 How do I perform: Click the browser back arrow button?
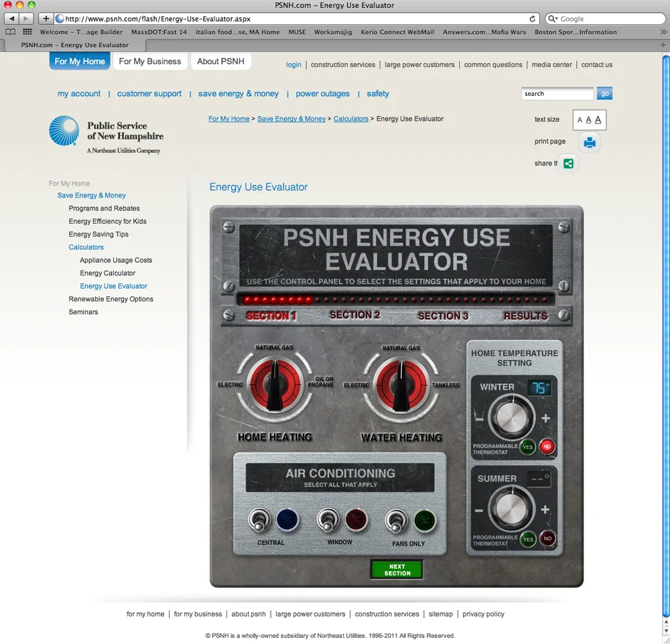tap(11, 18)
